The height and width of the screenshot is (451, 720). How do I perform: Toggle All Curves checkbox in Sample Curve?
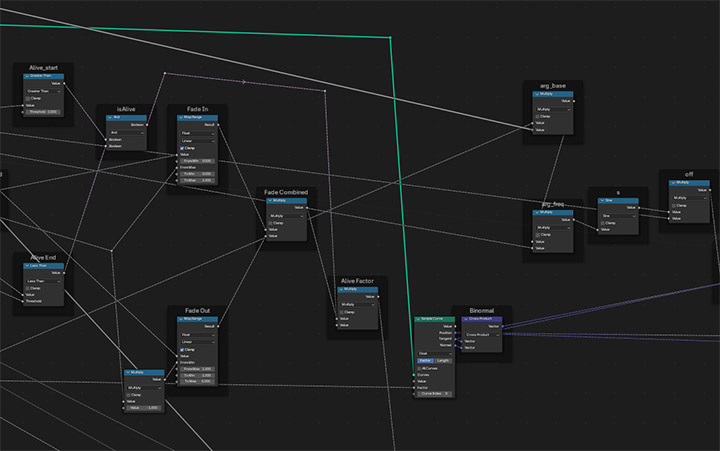click(421, 370)
